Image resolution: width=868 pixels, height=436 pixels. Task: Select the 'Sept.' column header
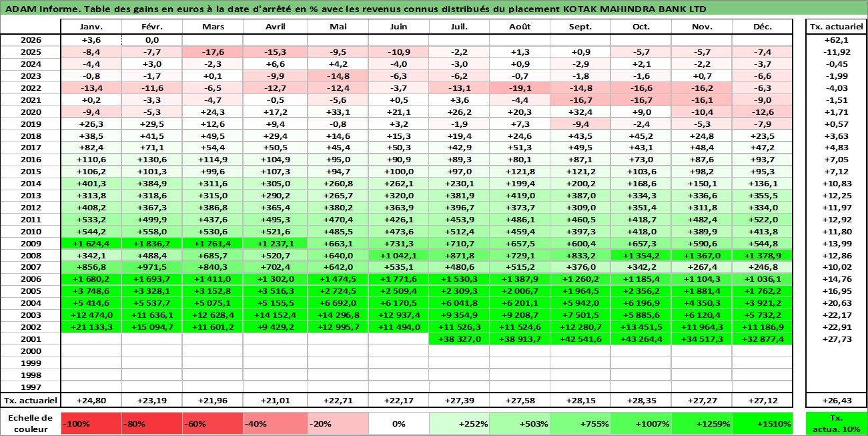(x=580, y=27)
